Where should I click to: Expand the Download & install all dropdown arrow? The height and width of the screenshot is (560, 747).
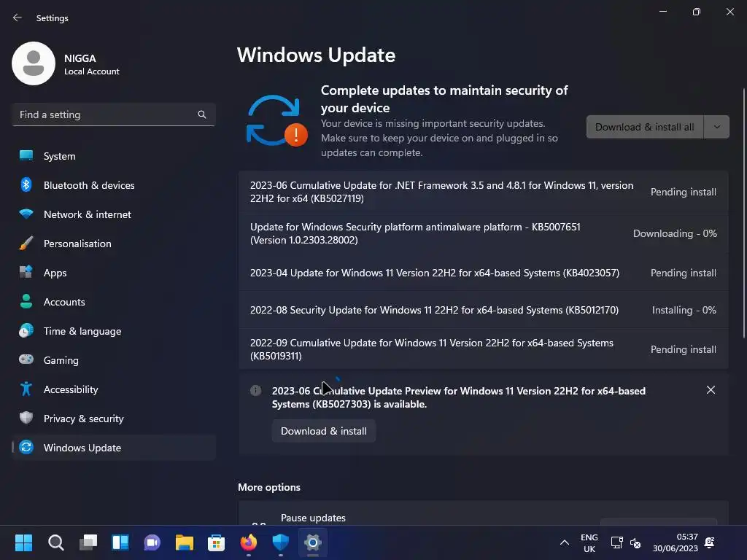tap(716, 127)
